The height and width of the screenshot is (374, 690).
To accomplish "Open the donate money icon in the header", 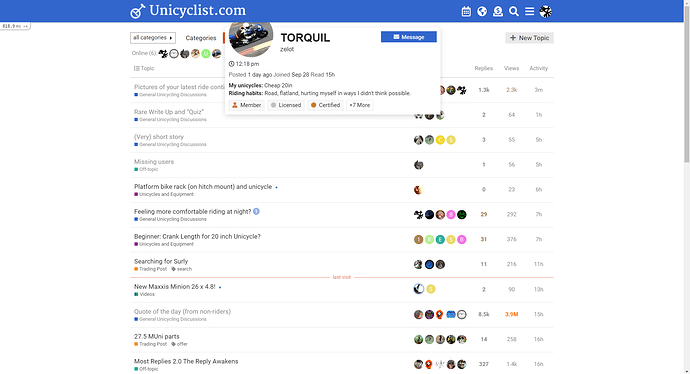I will tap(498, 11).
